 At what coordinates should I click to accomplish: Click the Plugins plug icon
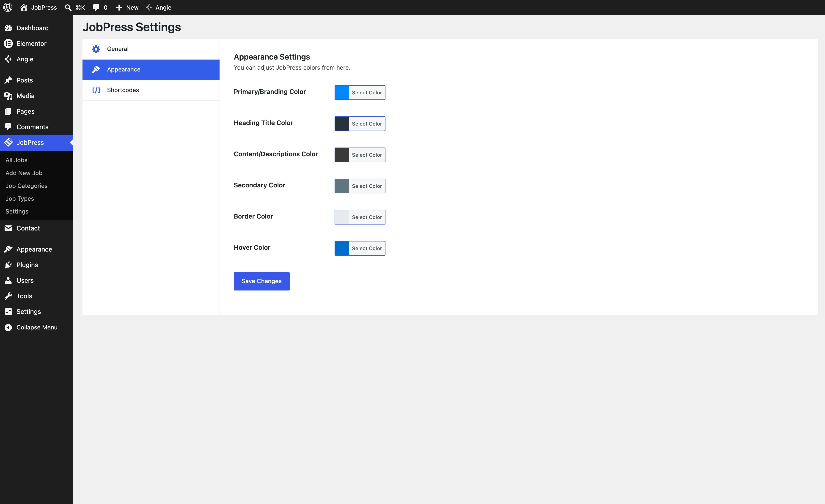[x=8, y=265]
